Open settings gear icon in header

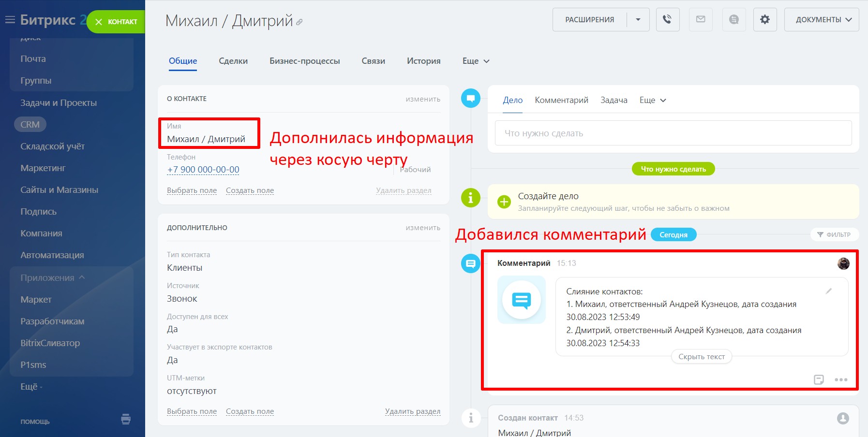coord(764,20)
